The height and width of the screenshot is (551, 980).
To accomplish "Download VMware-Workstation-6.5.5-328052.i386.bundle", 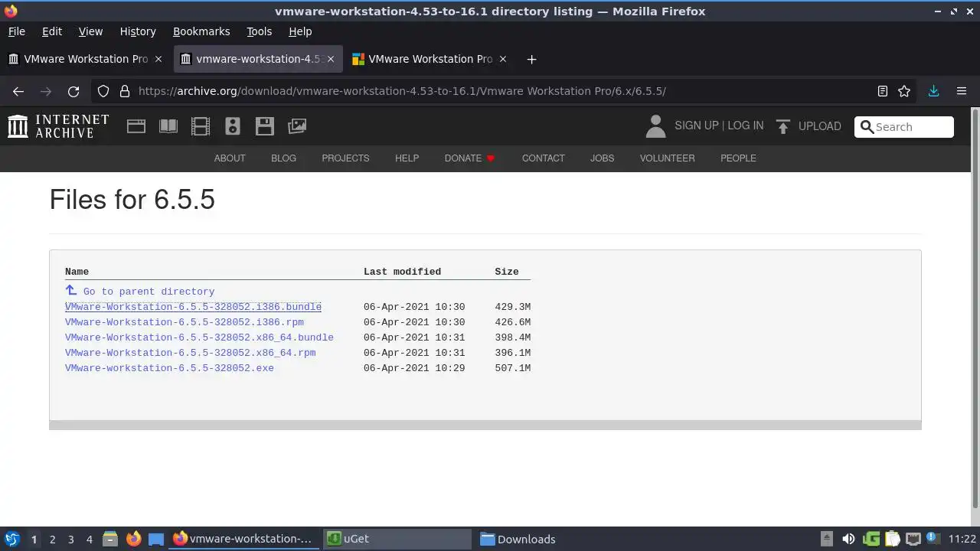I will [x=193, y=307].
